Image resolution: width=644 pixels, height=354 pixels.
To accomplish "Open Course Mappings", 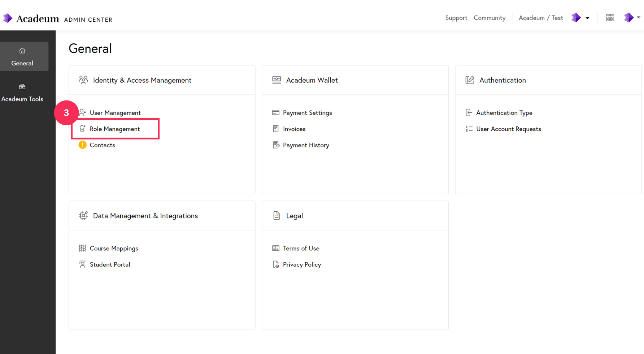I will point(114,248).
